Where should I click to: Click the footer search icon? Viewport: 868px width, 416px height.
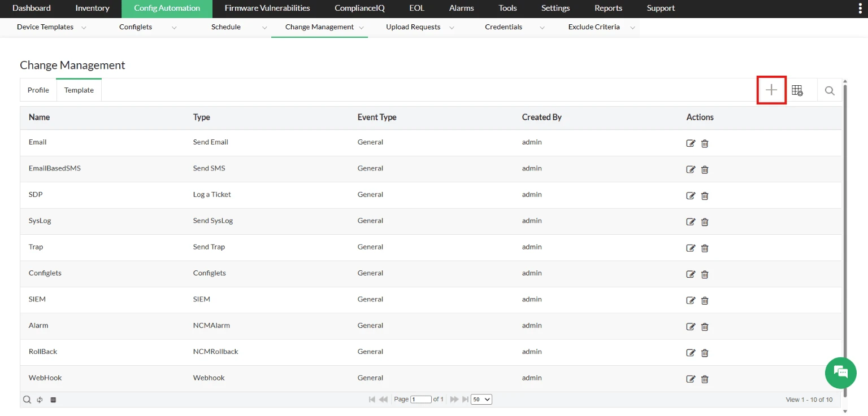coord(27,400)
